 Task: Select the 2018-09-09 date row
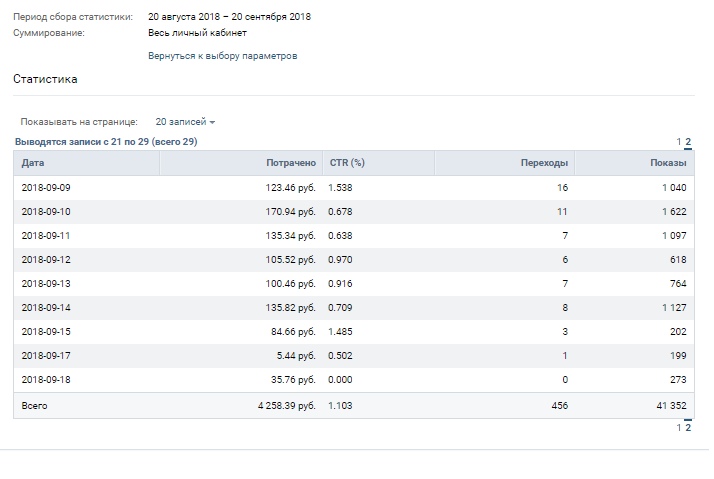click(45, 188)
